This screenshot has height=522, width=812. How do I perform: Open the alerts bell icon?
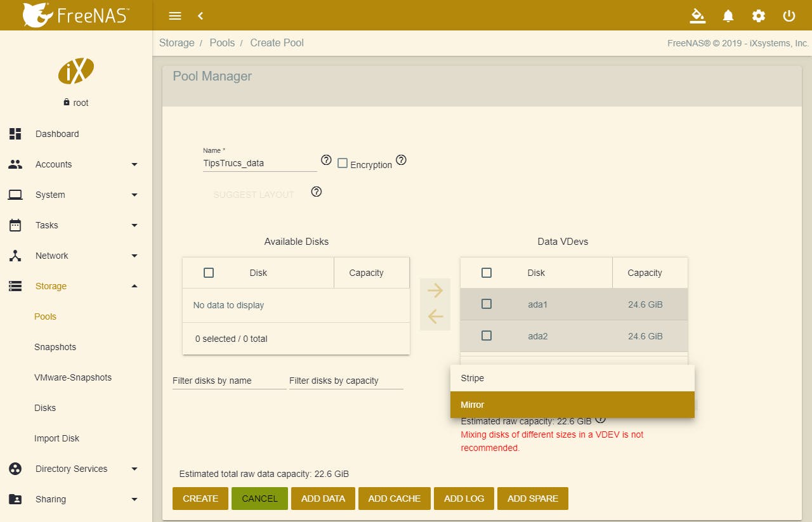pyautogui.click(x=728, y=16)
